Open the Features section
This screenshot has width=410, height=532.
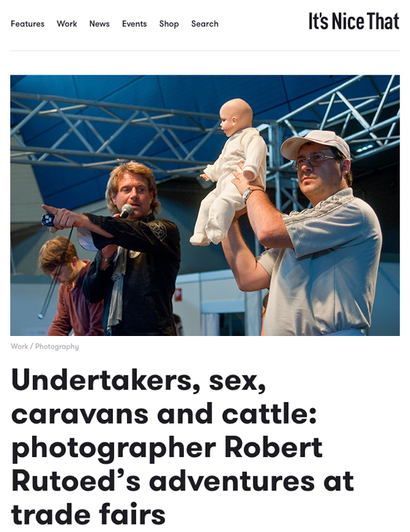pos(27,24)
